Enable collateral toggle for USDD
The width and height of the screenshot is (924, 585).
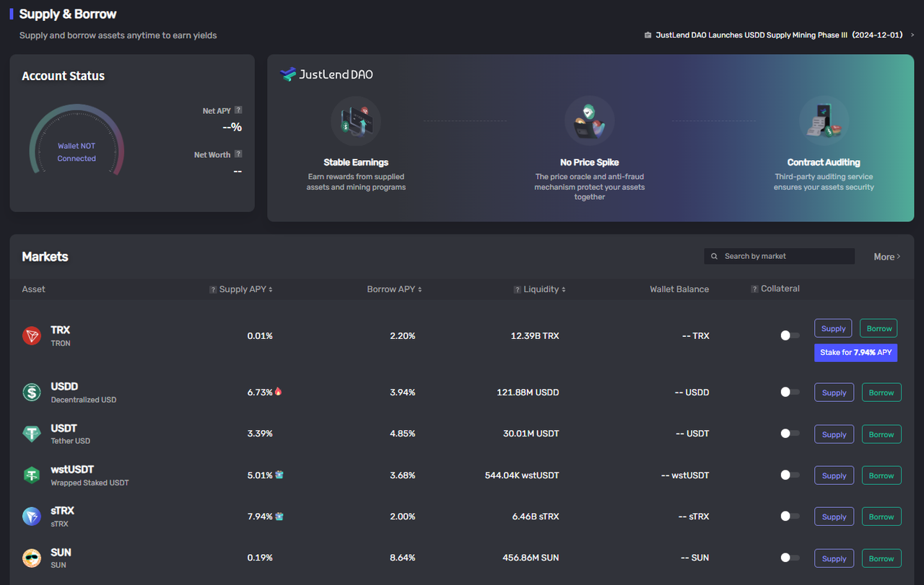pyautogui.click(x=789, y=392)
